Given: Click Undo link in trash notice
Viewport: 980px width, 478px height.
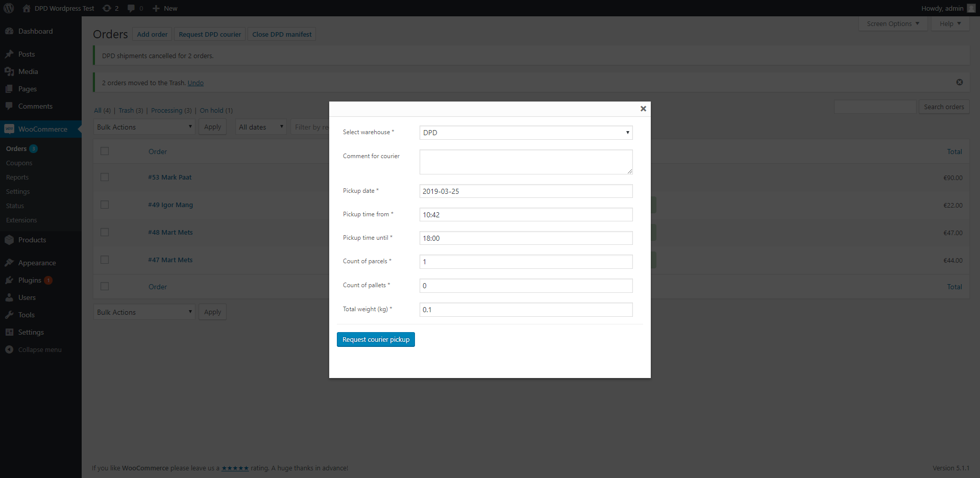Looking at the screenshot, I should tap(195, 83).
